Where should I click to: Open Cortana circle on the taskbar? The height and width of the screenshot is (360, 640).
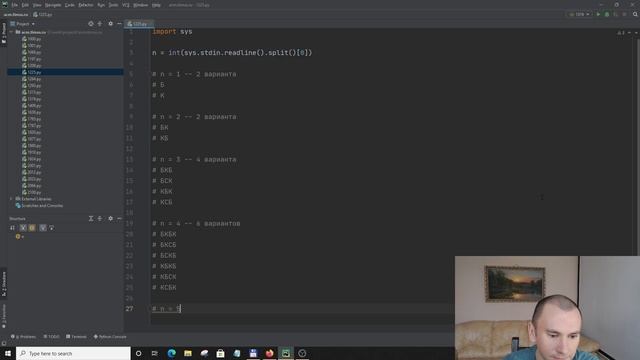[138, 353]
